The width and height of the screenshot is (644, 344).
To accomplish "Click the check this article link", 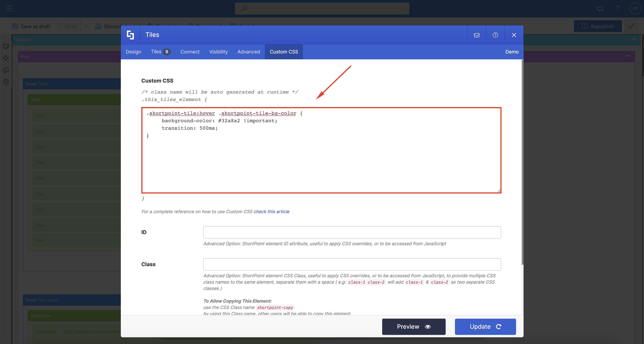I will pos(271,211).
